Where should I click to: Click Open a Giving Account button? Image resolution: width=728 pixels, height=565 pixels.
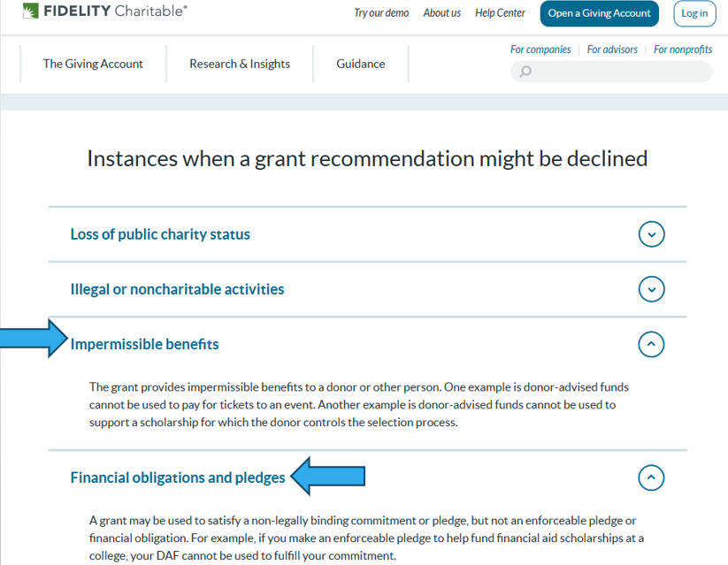point(600,13)
